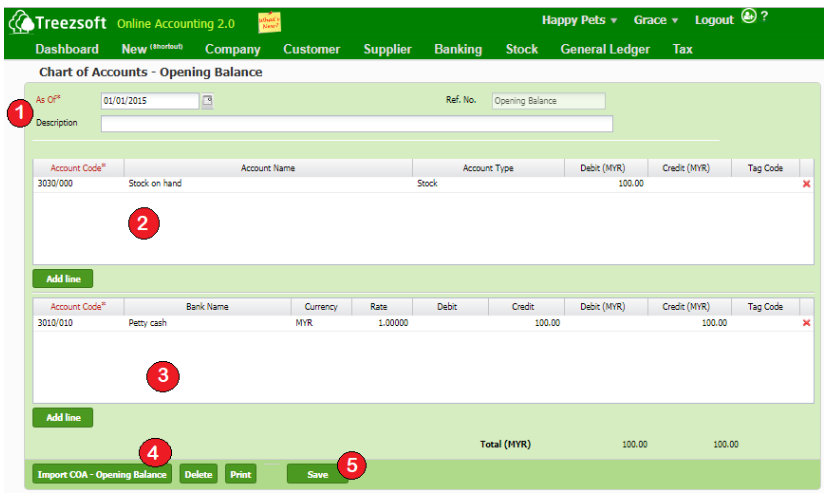Click the Description text field

356,124
